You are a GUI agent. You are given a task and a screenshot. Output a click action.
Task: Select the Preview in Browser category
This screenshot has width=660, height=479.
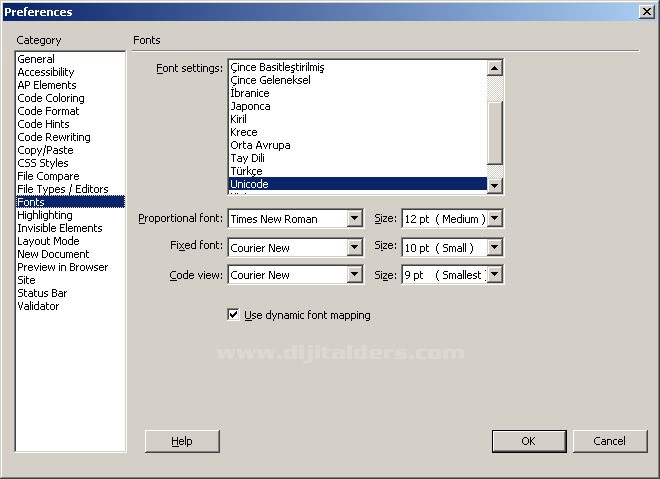[62, 267]
